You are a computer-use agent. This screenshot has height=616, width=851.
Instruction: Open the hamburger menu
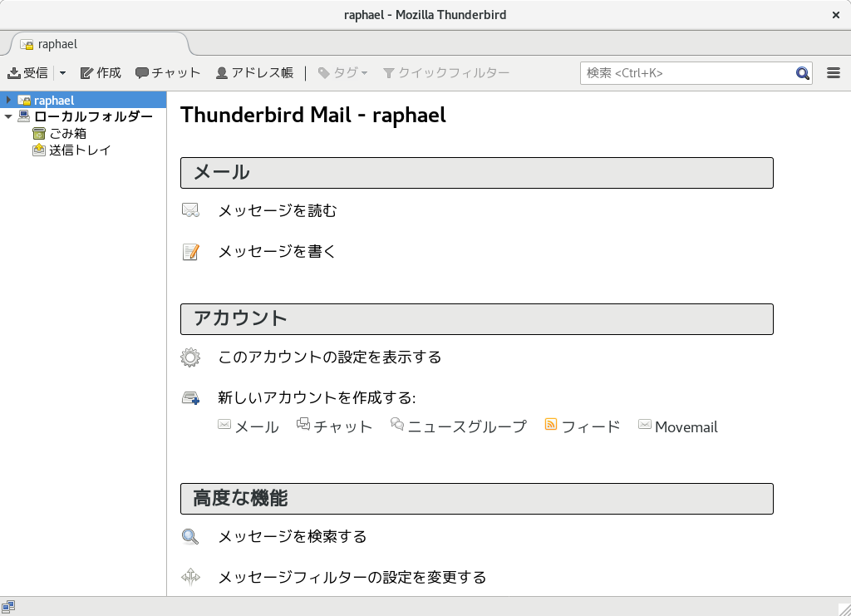(834, 72)
